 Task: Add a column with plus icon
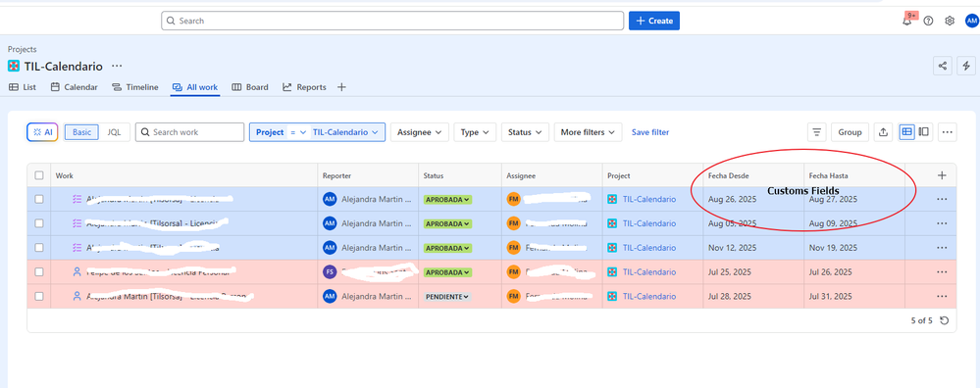(943, 175)
